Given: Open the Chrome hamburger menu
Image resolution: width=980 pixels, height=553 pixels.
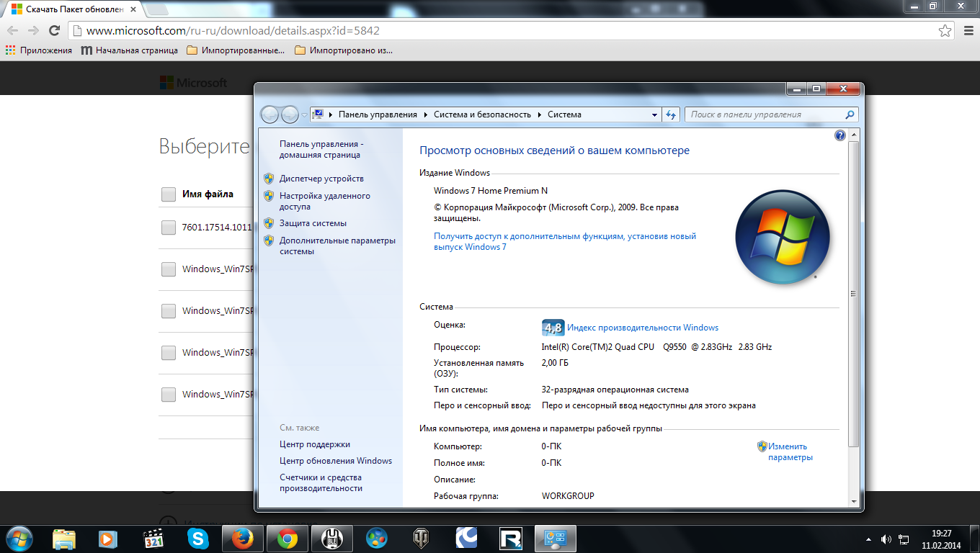Looking at the screenshot, I should (968, 30).
